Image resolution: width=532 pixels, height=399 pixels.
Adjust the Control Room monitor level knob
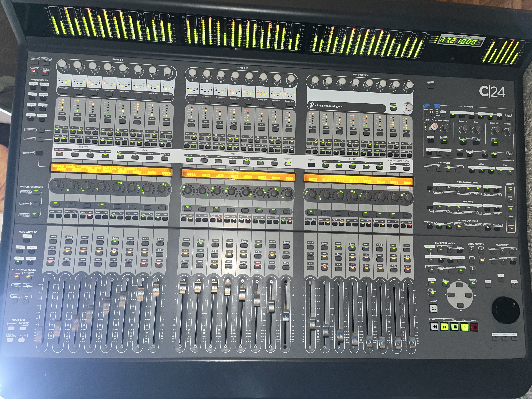click(x=434, y=127)
